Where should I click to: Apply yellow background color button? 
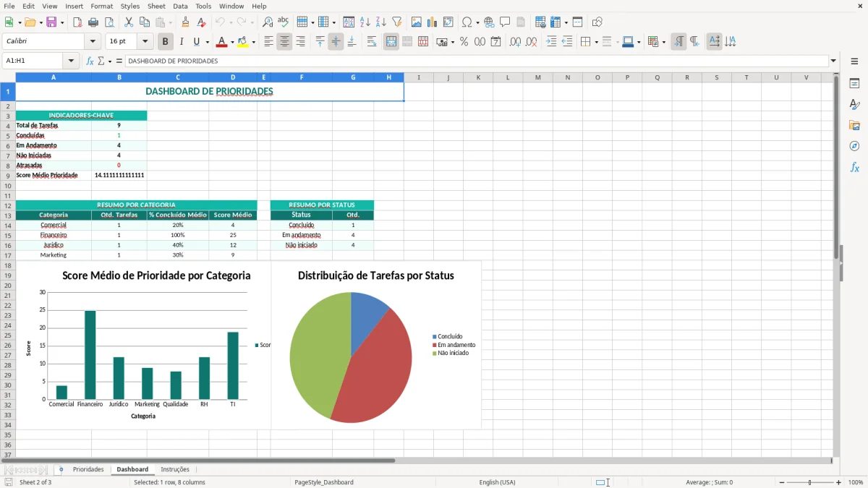coord(242,42)
